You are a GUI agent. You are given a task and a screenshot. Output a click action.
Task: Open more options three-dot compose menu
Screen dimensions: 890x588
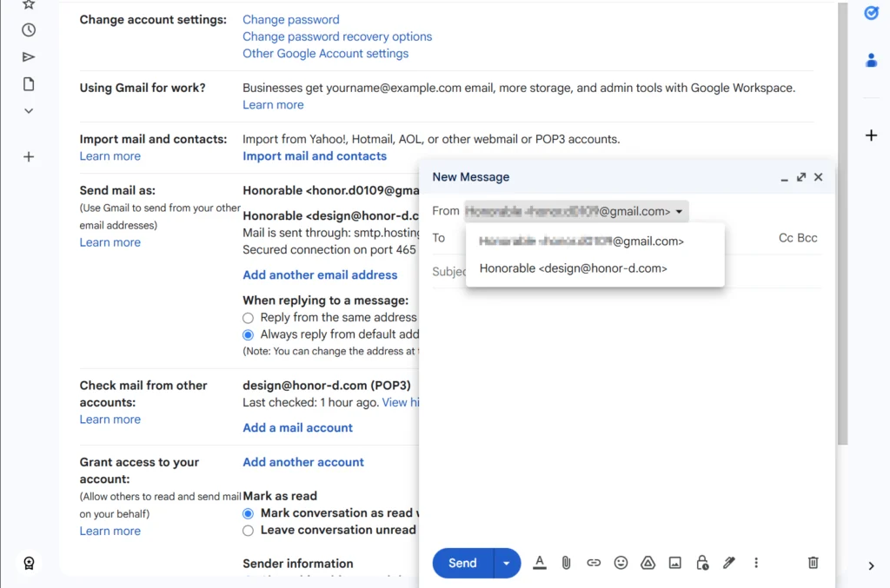756,563
